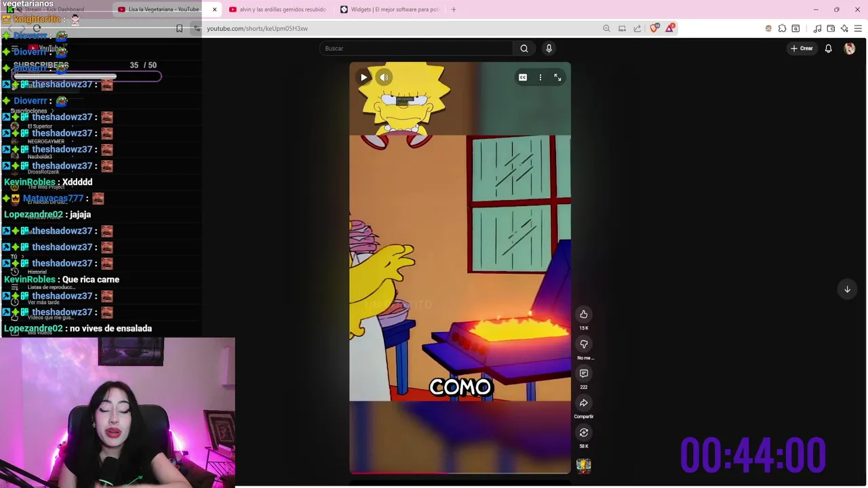Dislike the Short with thumbs down
This screenshot has width=868, height=488.
583,344
